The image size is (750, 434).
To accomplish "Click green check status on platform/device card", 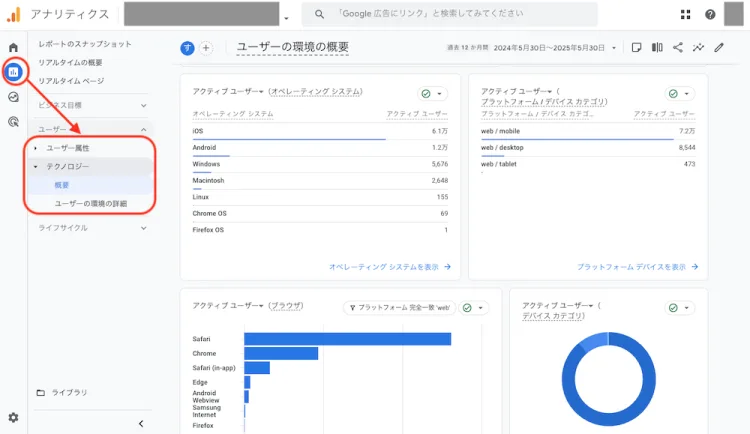I will (673, 94).
